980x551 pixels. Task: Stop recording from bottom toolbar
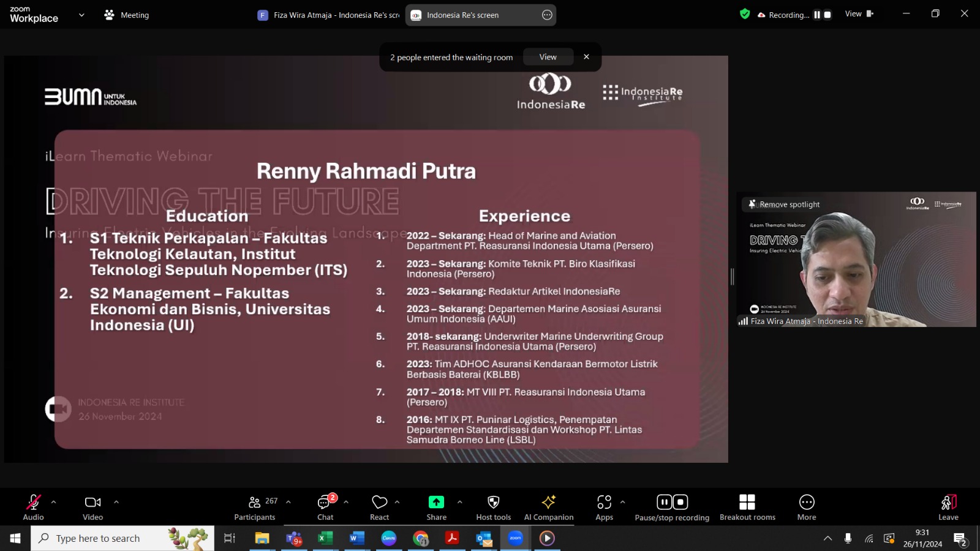[680, 502]
